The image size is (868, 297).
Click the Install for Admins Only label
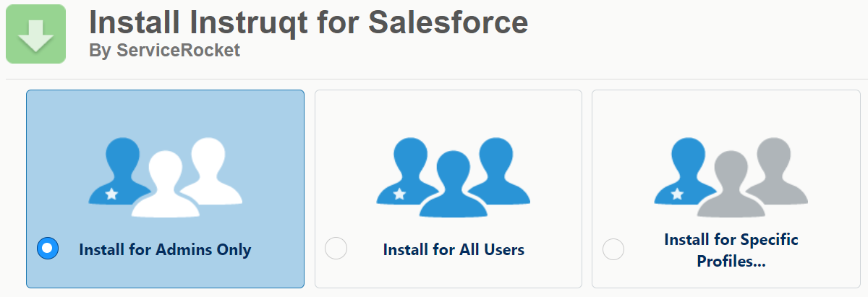click(165, 250)
